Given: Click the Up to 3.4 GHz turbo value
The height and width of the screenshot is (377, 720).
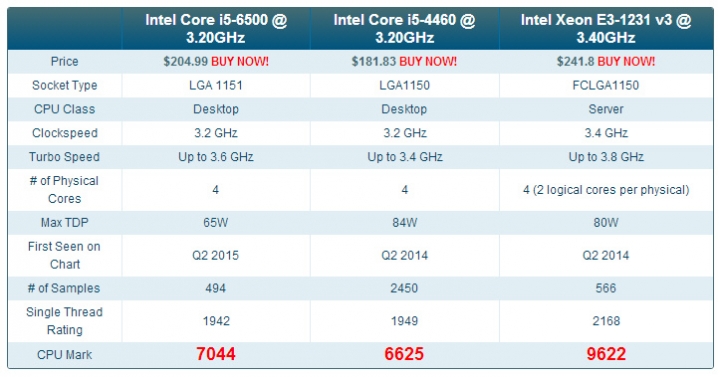Looking at the screenshot, I should [405, 157].
